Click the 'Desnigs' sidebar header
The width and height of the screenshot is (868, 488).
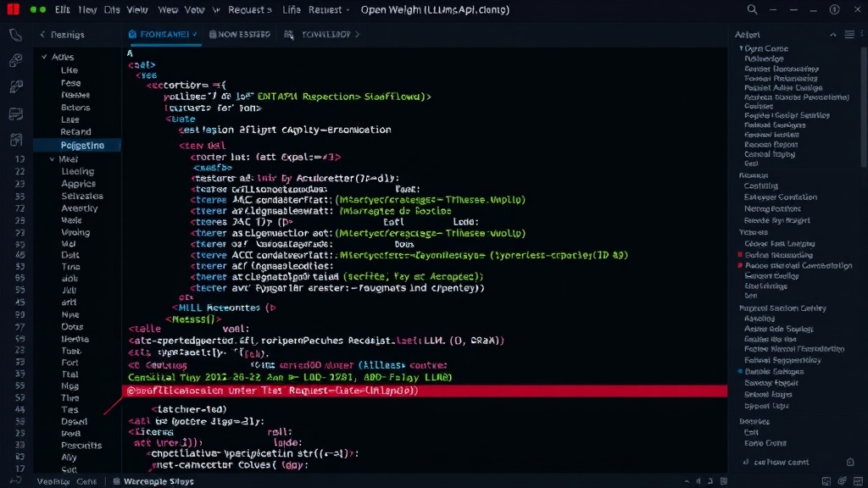click(x=67, y=34)
